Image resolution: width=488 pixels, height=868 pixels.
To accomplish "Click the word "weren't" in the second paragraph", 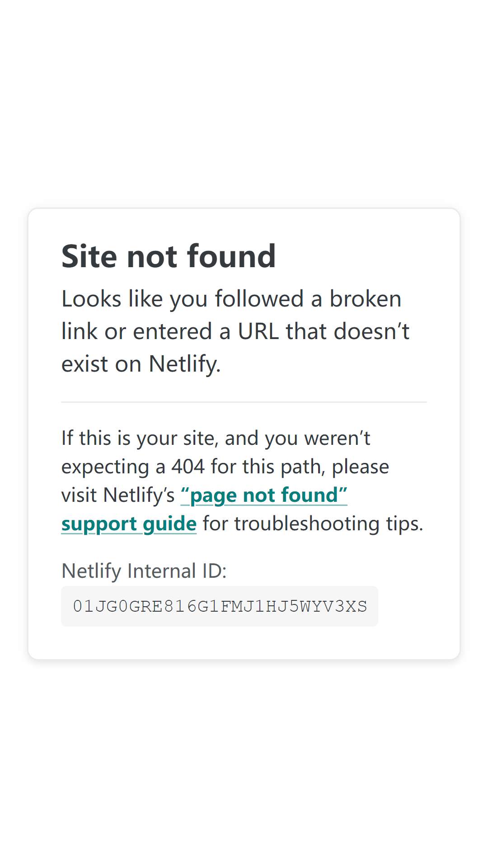I will click(337, 438).
